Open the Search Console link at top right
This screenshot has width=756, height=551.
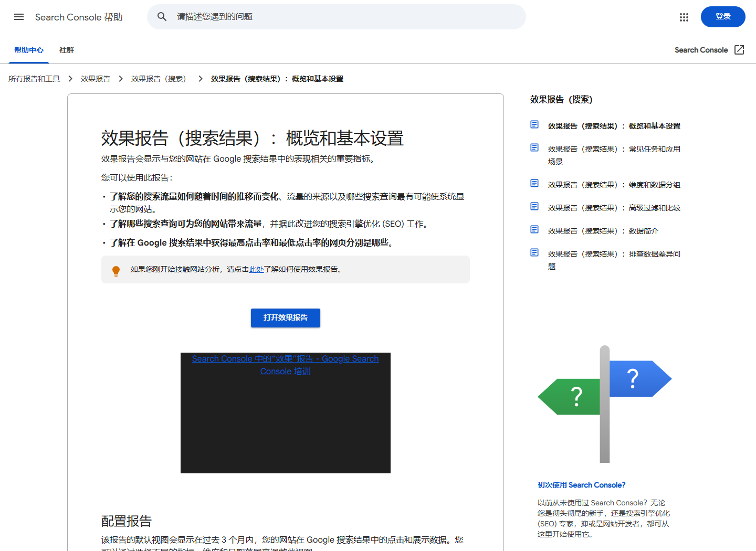click(701, 50)
